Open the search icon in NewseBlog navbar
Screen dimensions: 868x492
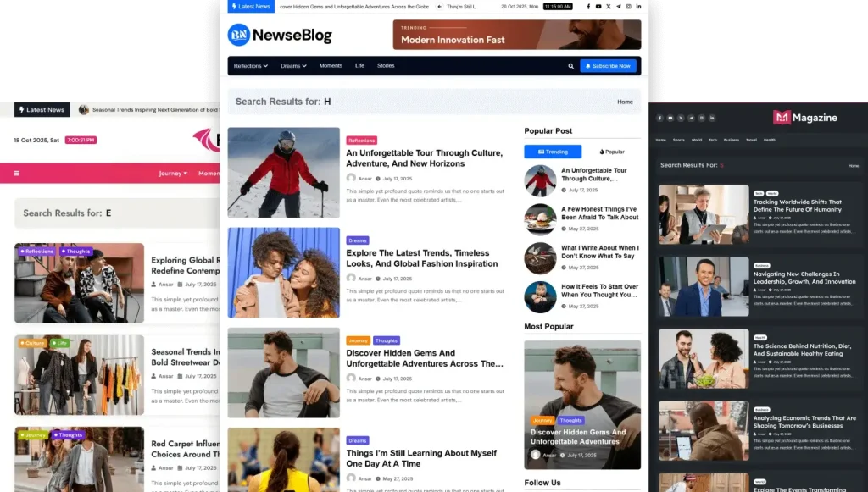pyautogui.click(x=570, y=66)
